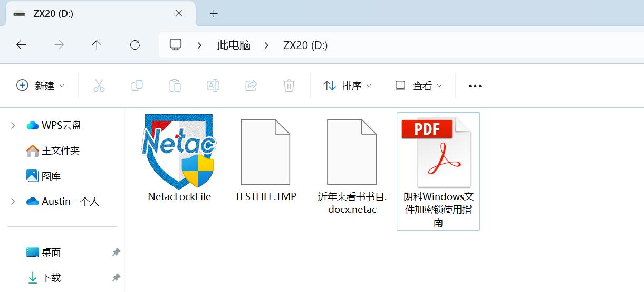Click chevron after computer icon in address bar
This screenshot has height=292, width=644.
pyautogui.click(x=199, y=45)
